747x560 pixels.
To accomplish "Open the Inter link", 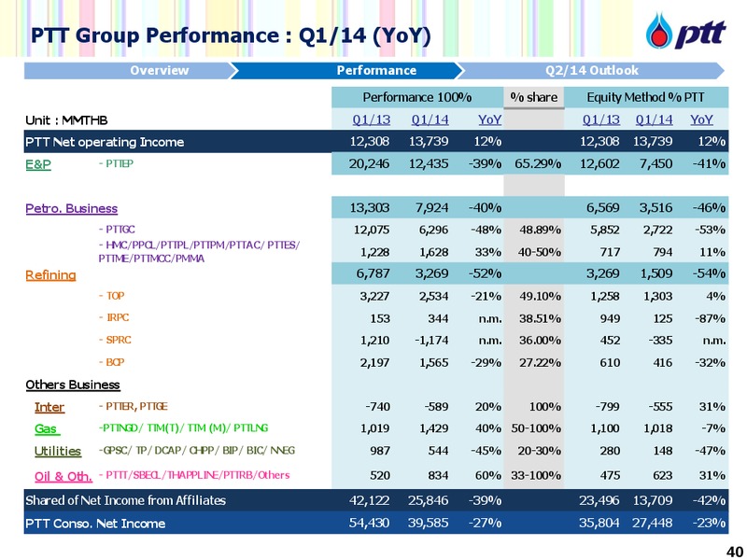I will click(49, 407).
